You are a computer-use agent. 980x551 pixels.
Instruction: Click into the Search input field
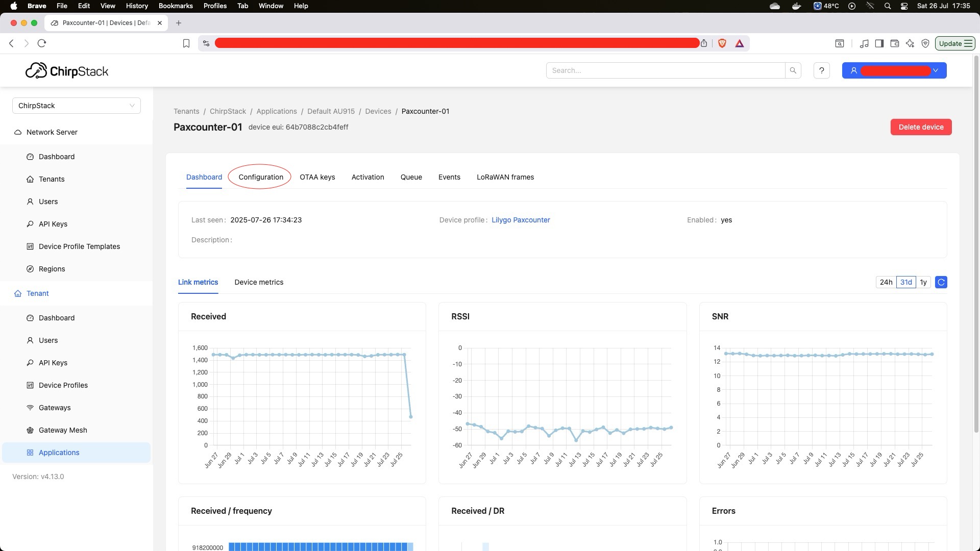[665, 70]
